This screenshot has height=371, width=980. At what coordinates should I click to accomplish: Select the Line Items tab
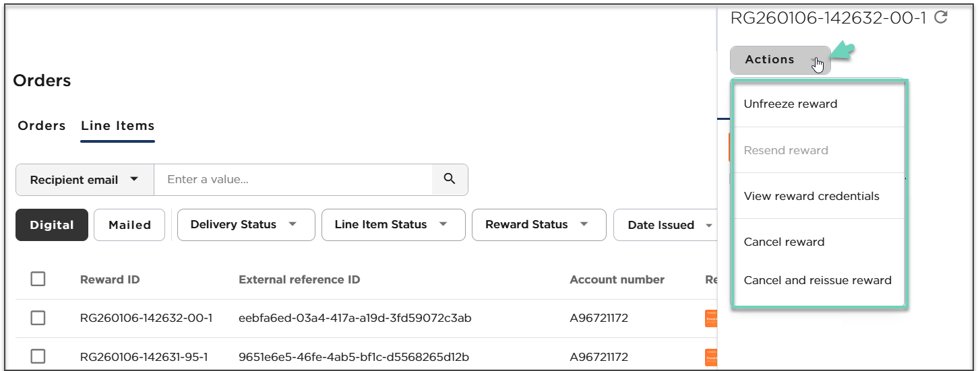coord(117,126)
